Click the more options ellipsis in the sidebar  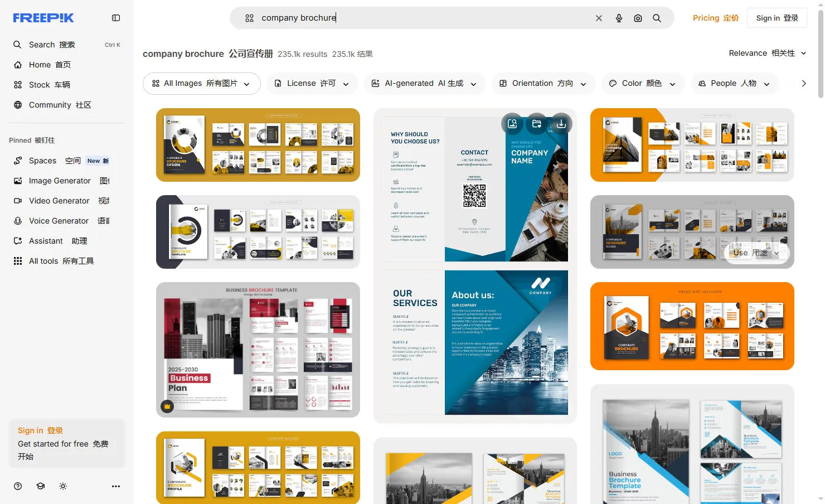[x=116, y=486]
